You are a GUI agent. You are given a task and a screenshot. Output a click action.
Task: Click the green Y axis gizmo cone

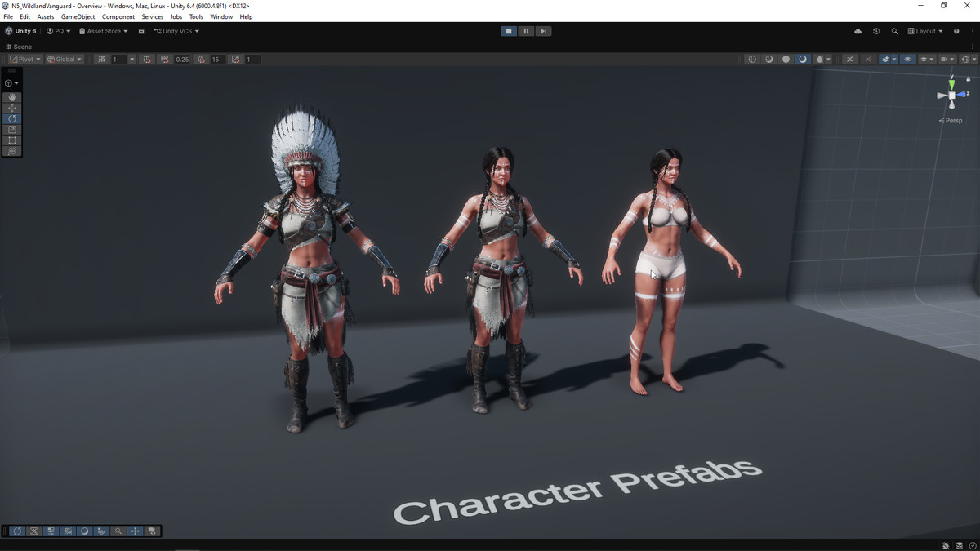[951, 83]
